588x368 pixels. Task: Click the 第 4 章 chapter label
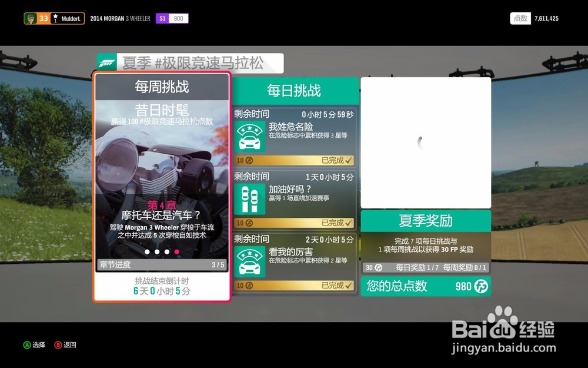click(x=162, y=205)
